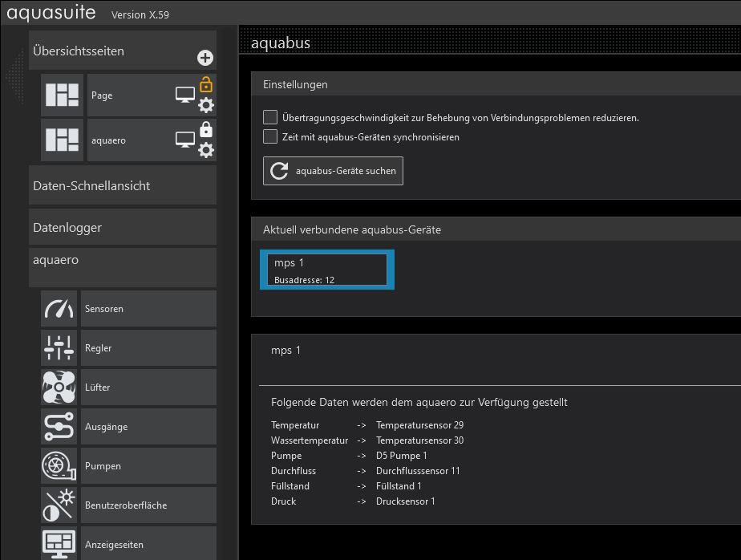Click the Pumpen pump icon
Screen dimensions: 741x560
pos(59,466)
